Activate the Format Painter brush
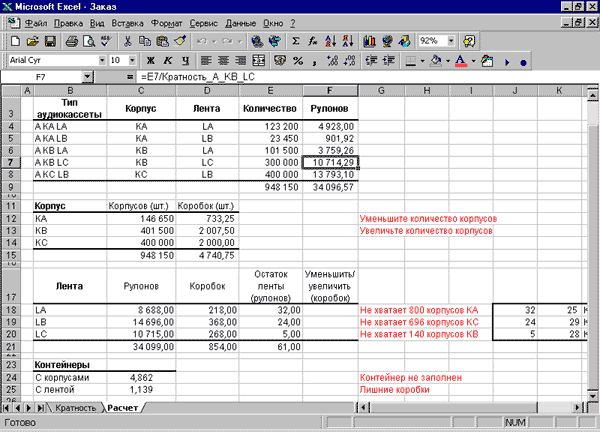This screenshot has height=434, width=600. point(180,41)
